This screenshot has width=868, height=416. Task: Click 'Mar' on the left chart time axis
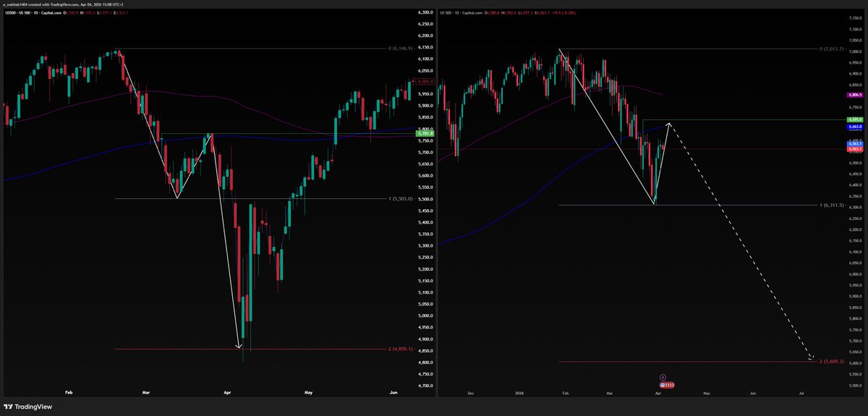click(x=147, y=393)
